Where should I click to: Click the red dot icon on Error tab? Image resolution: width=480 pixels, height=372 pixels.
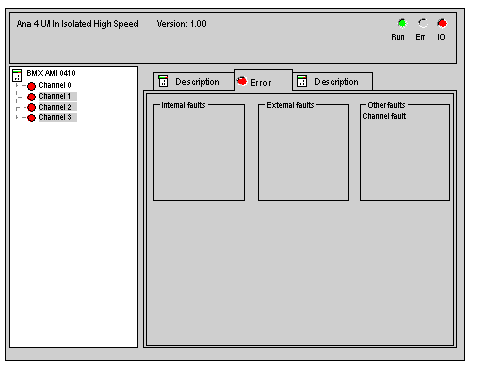242,81
